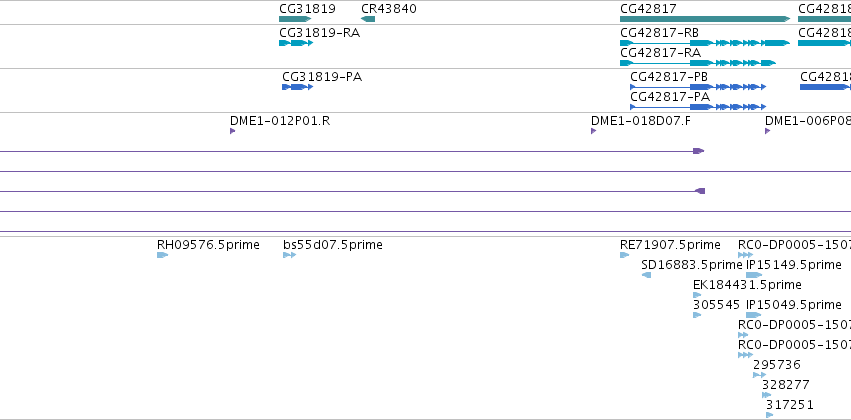This screenshot has width=851, height=420.
Task: Click the CG42817-PB coding sequence glyph
Action: [x=698, y=87]
